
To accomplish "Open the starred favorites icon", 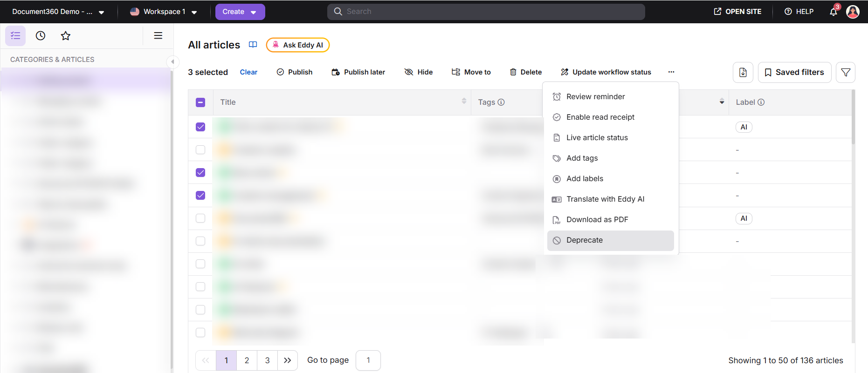I will click(x=66, y=36).
